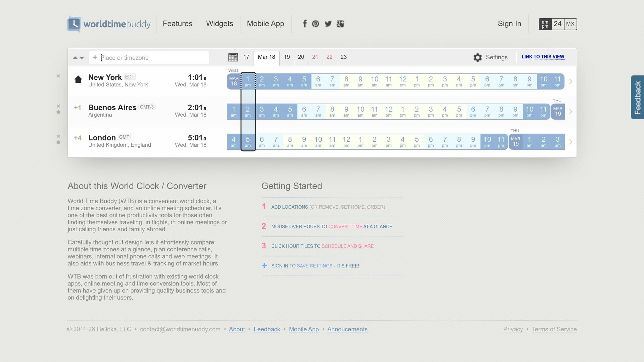Screen dimensions: 644x362
Task: Expand next hours on London row
Action: pos(571,142)
